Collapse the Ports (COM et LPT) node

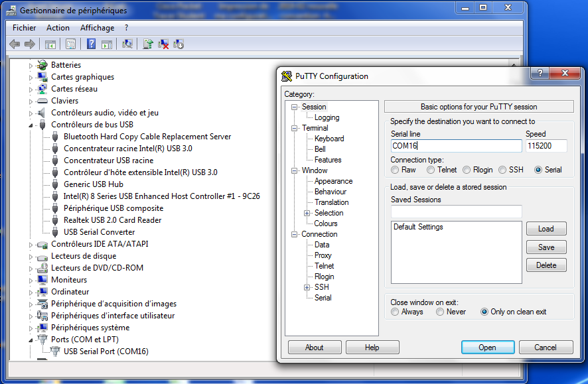[31, 340]
